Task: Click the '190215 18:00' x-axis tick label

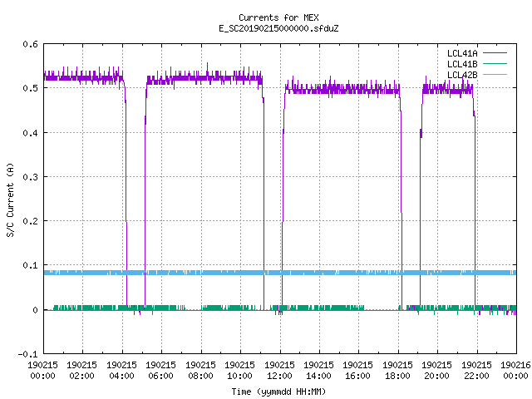Action: click(x=397, y=370)
